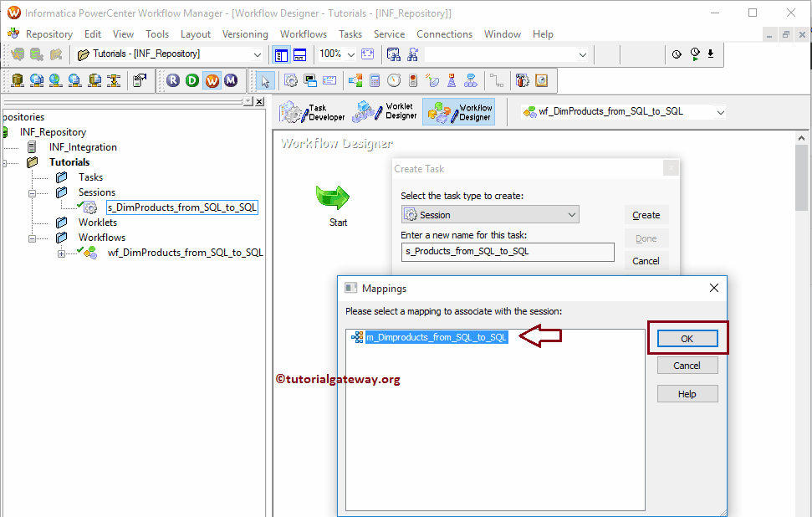Switch to Workflow Designer tab
Screen dimensions: 812x517
point(459,112)
